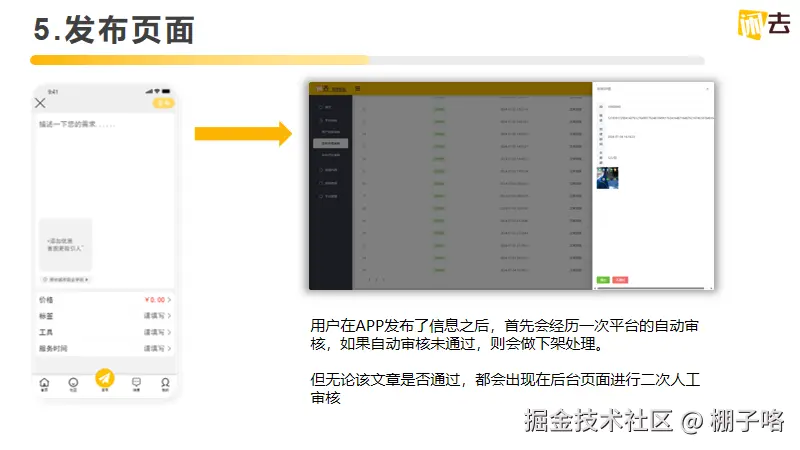The height and width of the screenshot is (450, 800).
Task: Select the highlighted item in admin dark sidebar
Action: (331, 143)
